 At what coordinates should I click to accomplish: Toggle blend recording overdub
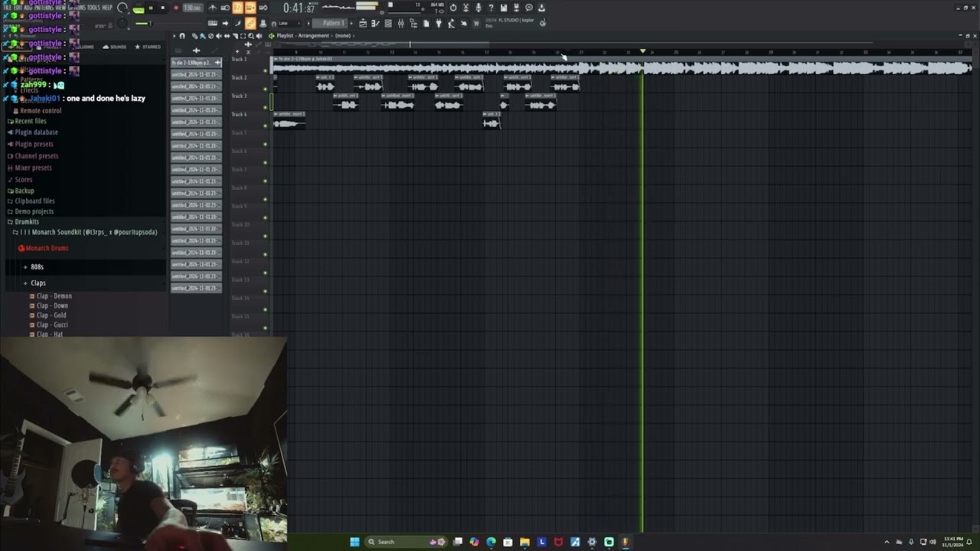(250, 8)
